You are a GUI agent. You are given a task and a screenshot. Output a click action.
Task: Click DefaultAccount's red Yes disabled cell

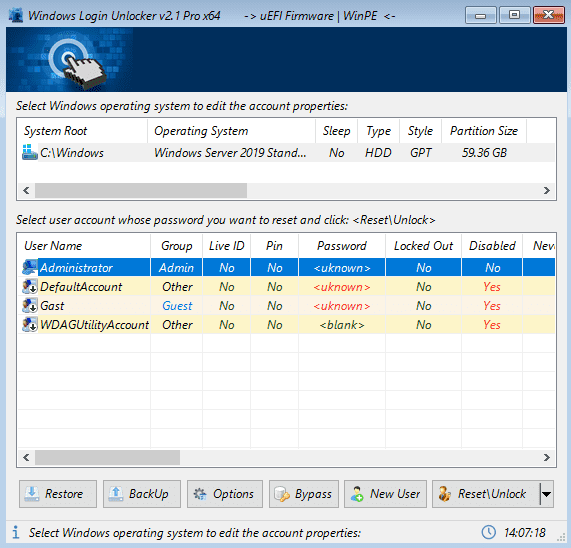click(492, 287)
